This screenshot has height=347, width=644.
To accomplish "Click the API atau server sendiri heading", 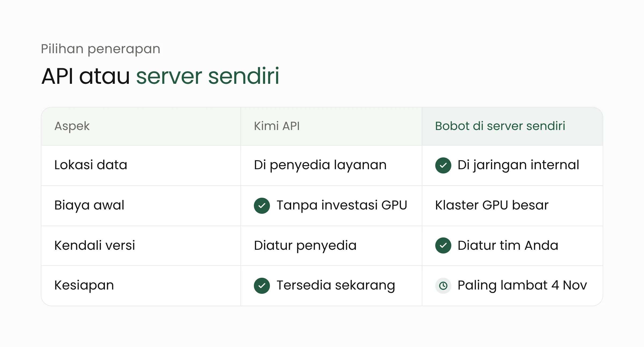I will [x=160, y=76].
